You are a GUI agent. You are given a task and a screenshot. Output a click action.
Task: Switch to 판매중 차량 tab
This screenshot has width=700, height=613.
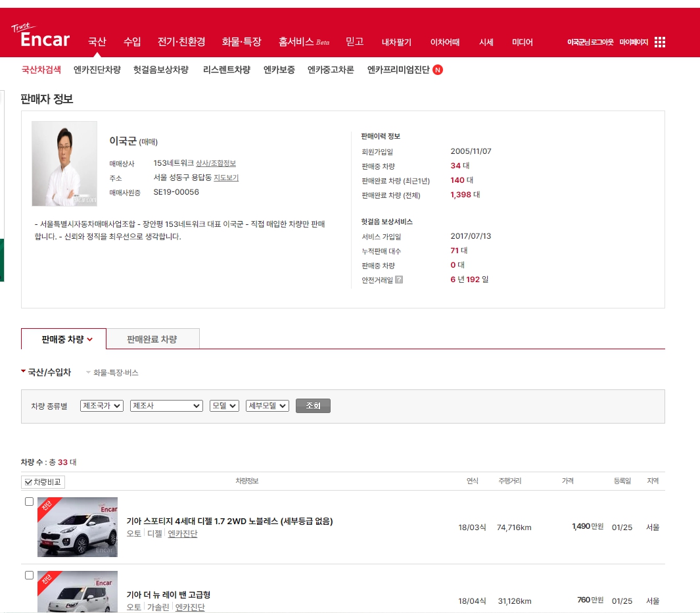[x=63, y=339]
